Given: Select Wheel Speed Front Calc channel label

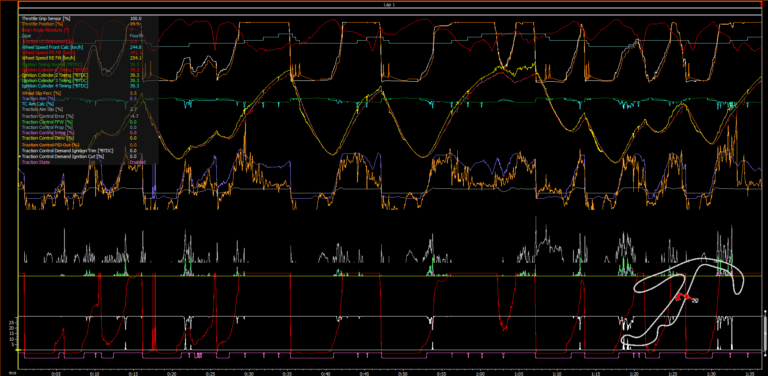Looking at the screenshot, I should click(x=51, y=47).
